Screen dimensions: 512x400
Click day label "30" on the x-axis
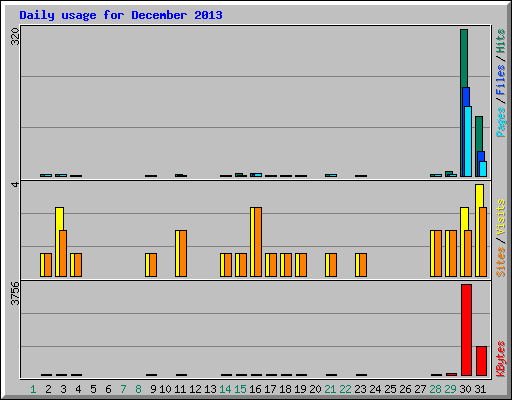point(465,389)
